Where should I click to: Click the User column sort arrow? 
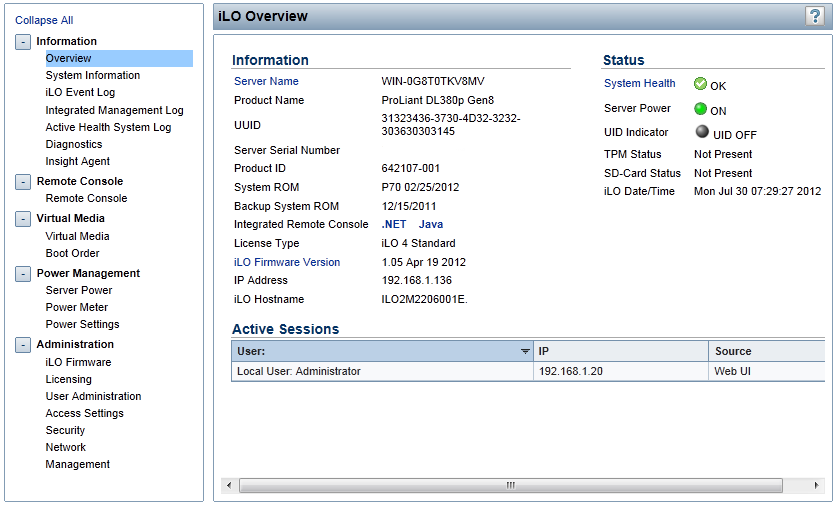(x=525, y=351)
